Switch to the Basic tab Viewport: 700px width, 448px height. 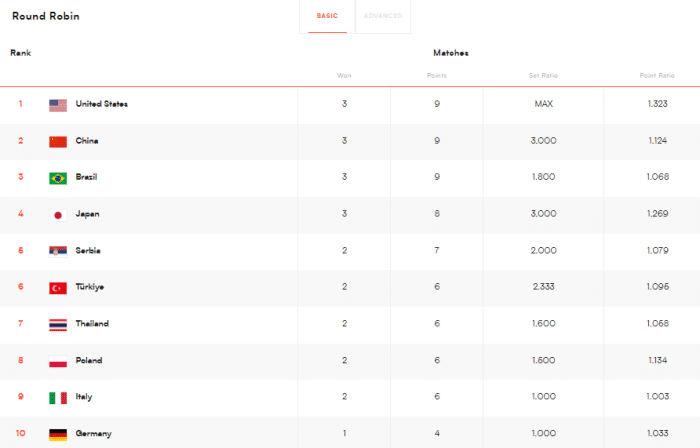click(327, 16)
